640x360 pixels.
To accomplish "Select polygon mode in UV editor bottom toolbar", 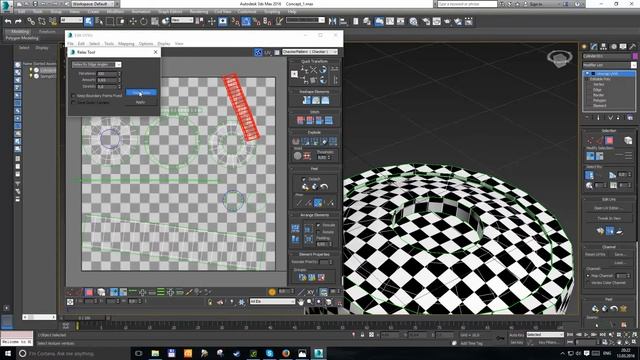I will pos(89,292).
